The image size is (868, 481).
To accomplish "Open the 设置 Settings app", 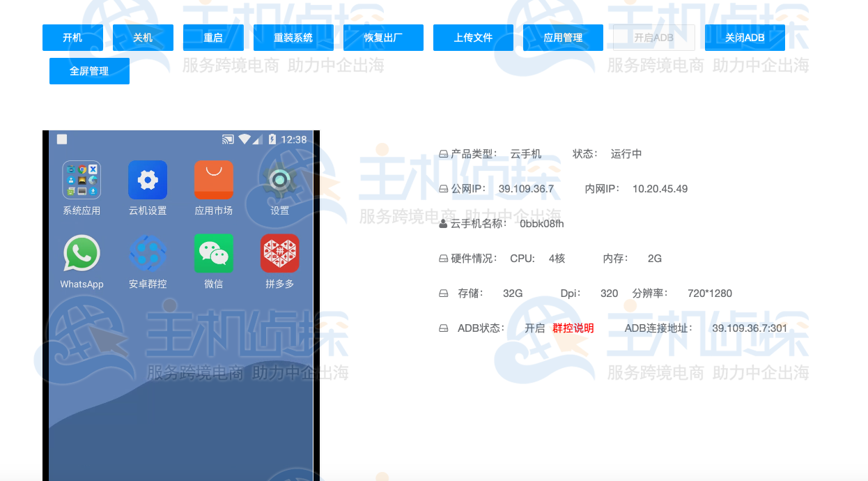I will (x=279, y=180).
